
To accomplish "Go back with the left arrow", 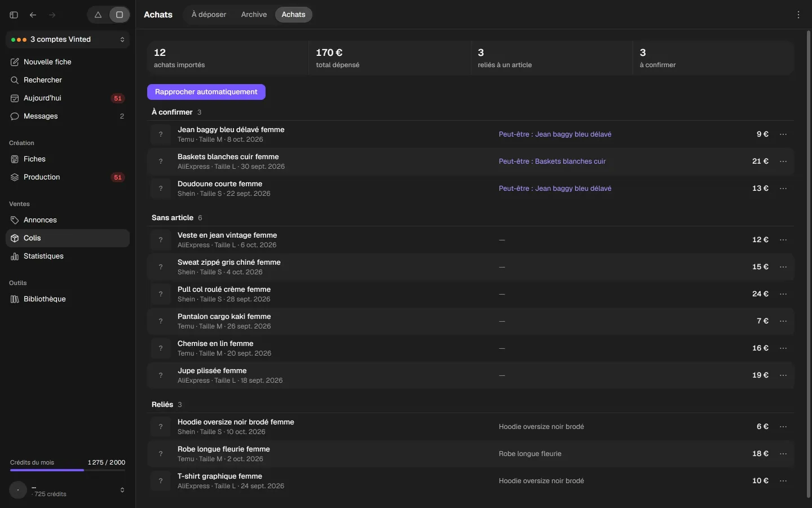I will [x=33, y=15].
